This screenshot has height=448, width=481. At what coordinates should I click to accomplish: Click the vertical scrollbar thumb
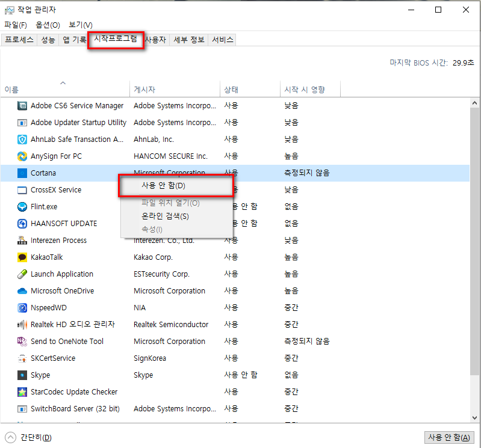(x=474, y=241)
